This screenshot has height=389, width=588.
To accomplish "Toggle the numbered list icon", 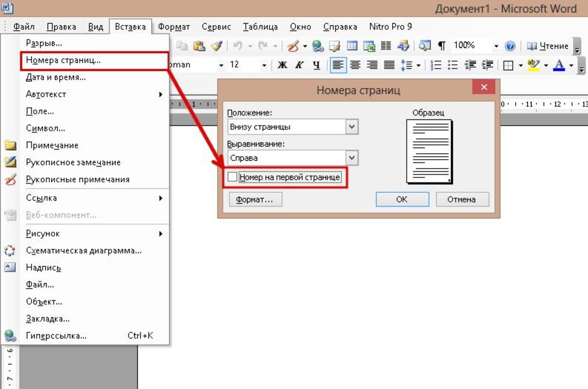I will pyautogui.click(x=436, y=65).
